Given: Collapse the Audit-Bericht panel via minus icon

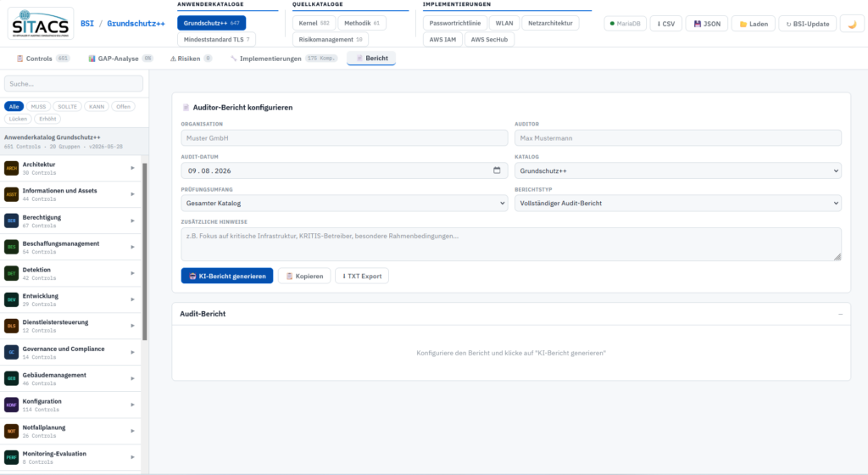Looking at the screenshot, I should 840,314.
